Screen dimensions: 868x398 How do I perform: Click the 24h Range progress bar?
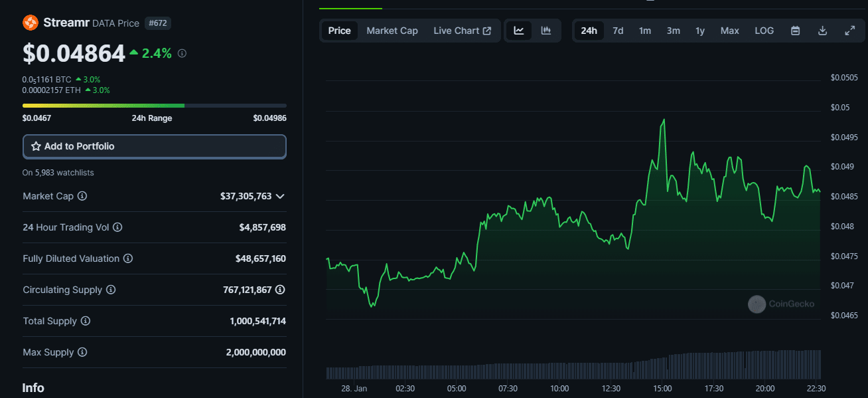154,106
